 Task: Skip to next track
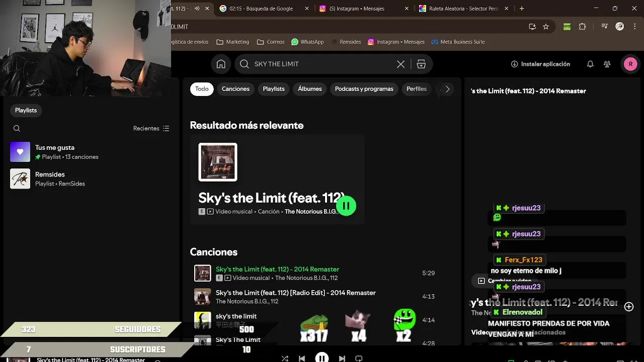point(342,358)
